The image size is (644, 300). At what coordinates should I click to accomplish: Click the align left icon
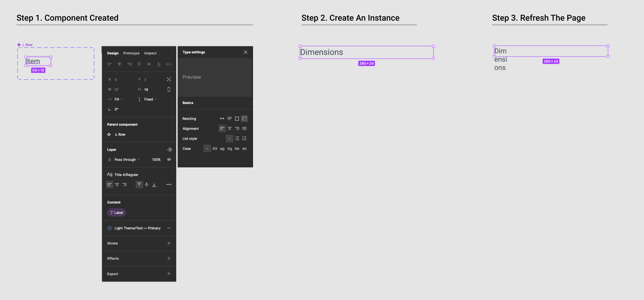[x=109, y=64]
